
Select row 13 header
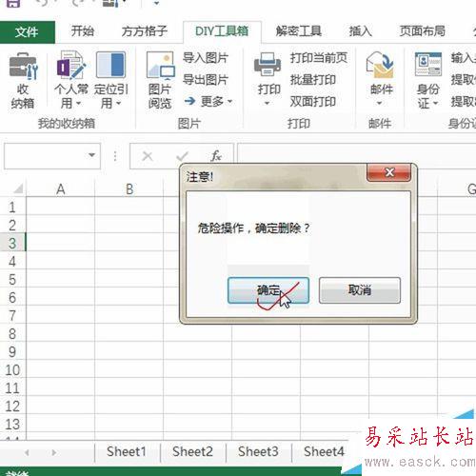click(12, 425)
